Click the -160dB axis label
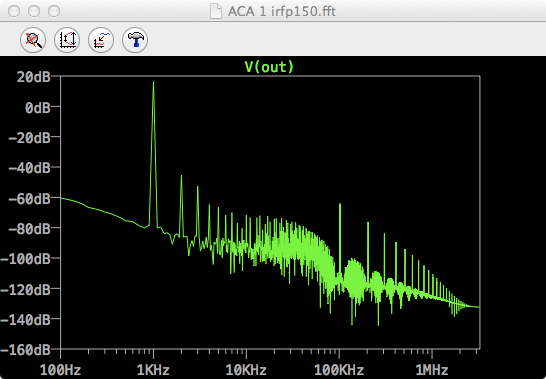Viewport: 546px width, 379px height. pyautogui.click(x=25, y=350)
